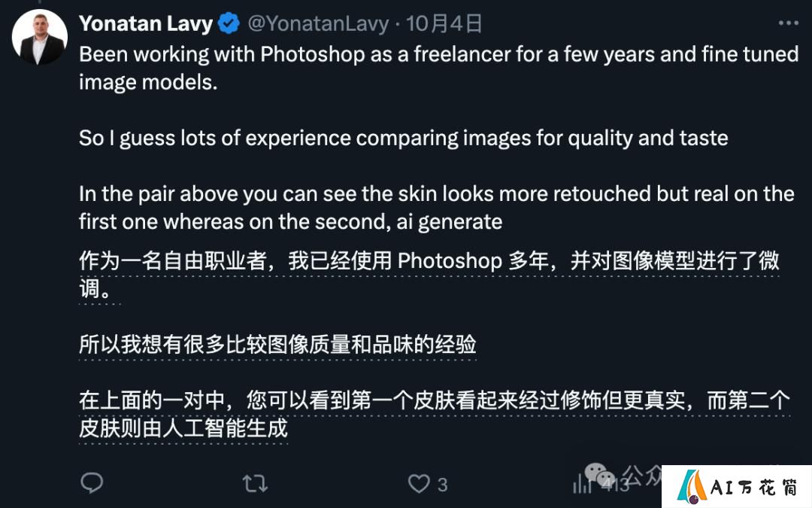The image size is (812, 508).
Task: Click the 'In the pair above' paragraph
Action: 437,208
